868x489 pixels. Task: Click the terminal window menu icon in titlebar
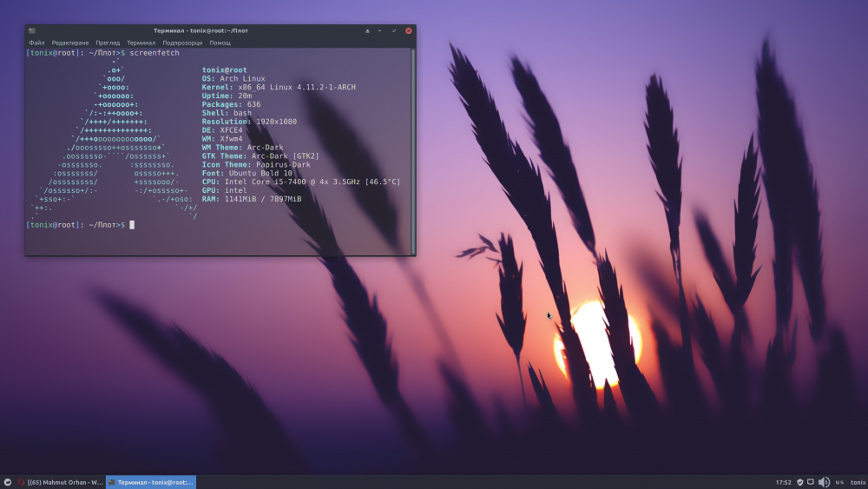click(32, 31)
